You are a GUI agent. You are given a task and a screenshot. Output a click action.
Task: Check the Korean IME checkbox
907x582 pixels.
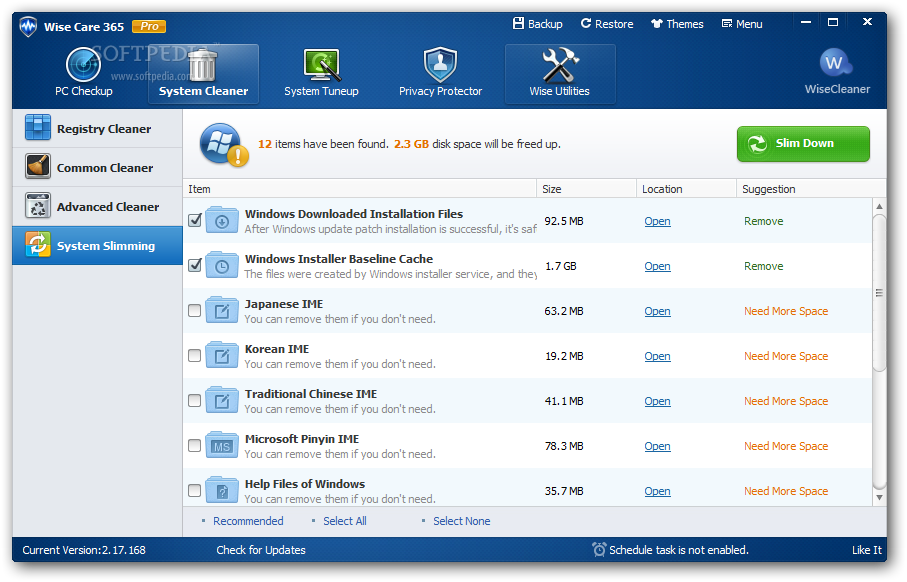point(194,355)
